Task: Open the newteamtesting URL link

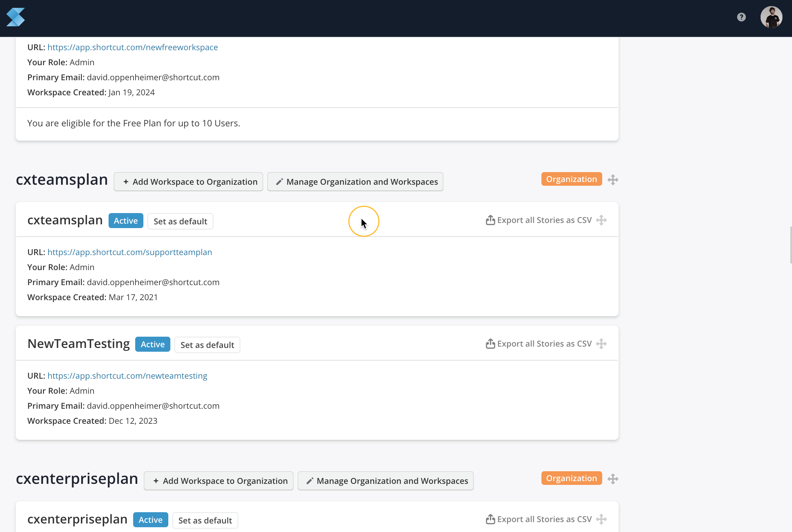Action: point(127,376)
